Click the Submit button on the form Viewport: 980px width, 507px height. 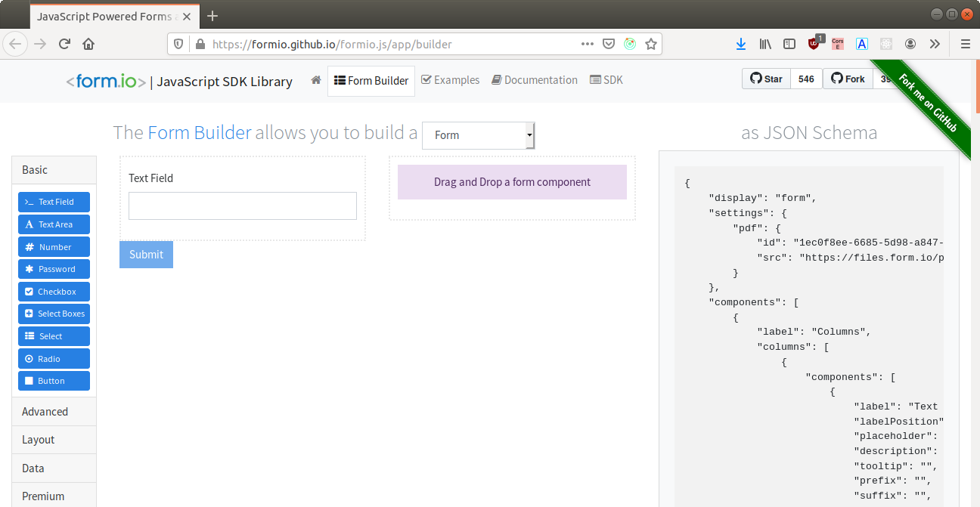point(146,255)
